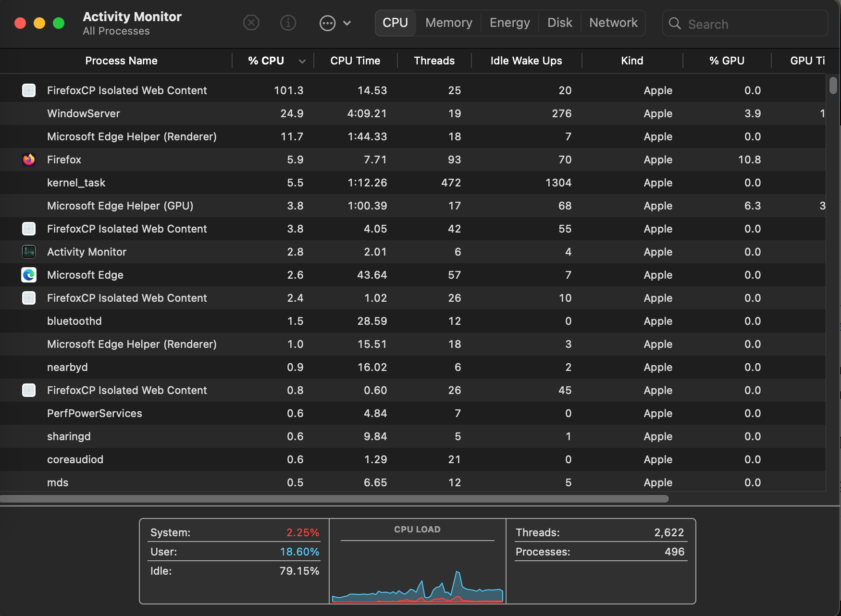Select Microsoft Edge Helper (Renderer) at 1.0% CPU

(413, 344)
